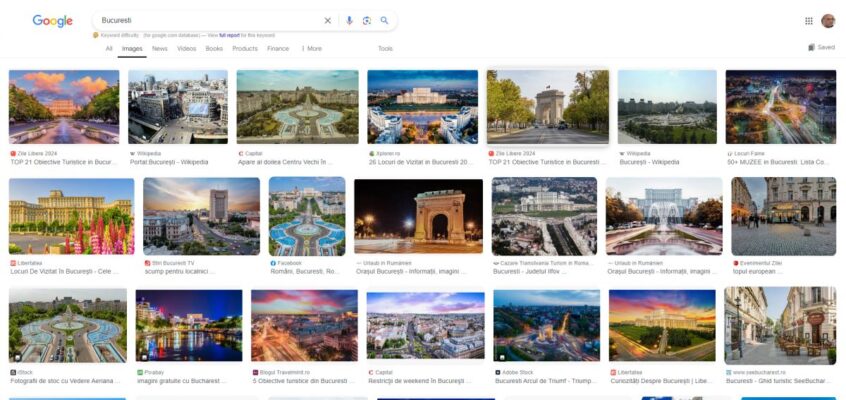Viewport: 846px width, 400px height.
Task: Switch to the Products tab
Action: pos(245,49)
